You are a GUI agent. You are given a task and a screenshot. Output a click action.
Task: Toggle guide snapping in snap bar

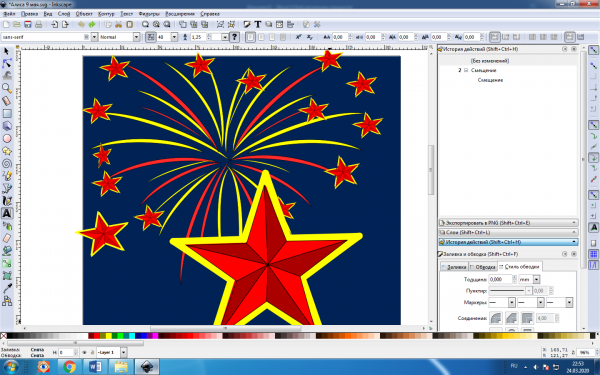point(593,265)
